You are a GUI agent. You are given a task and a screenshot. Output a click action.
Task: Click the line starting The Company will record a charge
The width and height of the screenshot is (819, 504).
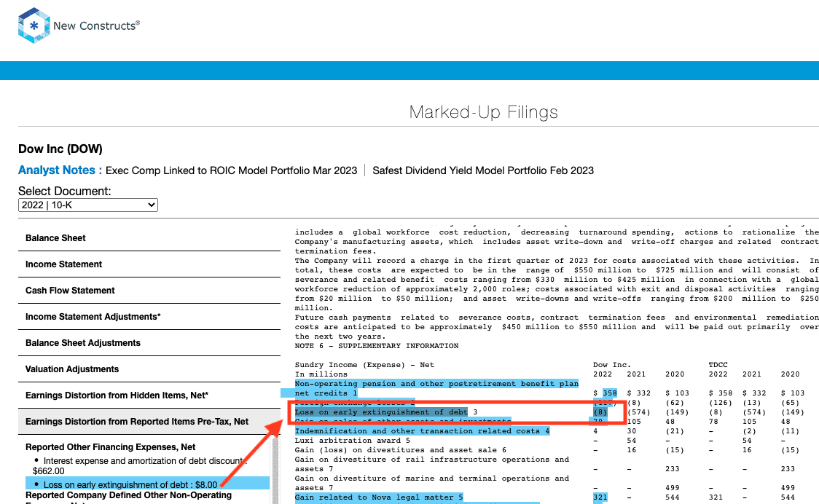coord(557,261)
